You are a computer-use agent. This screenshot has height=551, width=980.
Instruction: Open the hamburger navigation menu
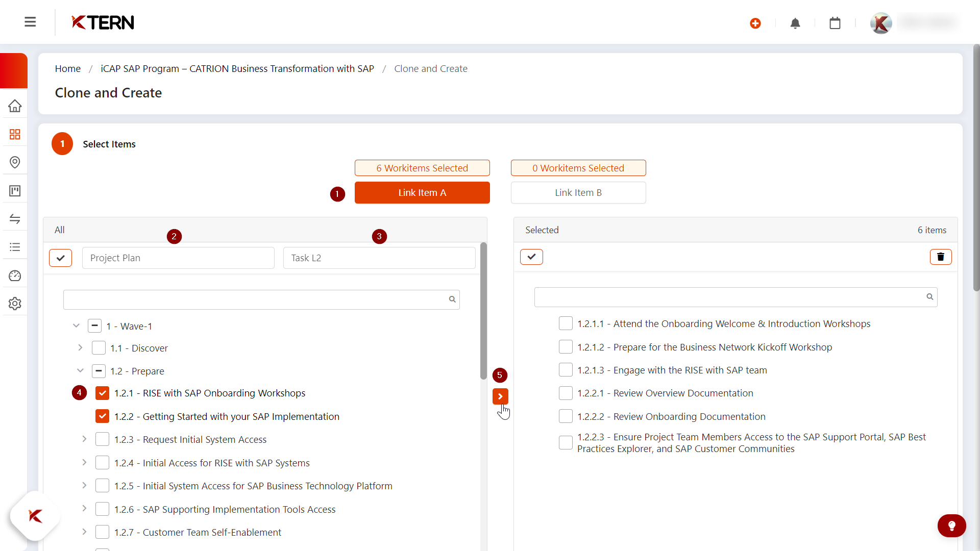click(30, 22)
